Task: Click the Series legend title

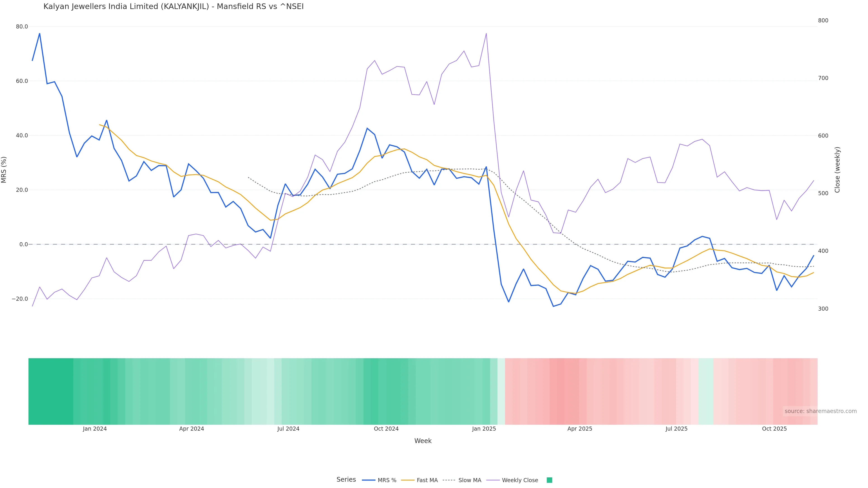Action: pyautogui.click(x=346, y=480)
